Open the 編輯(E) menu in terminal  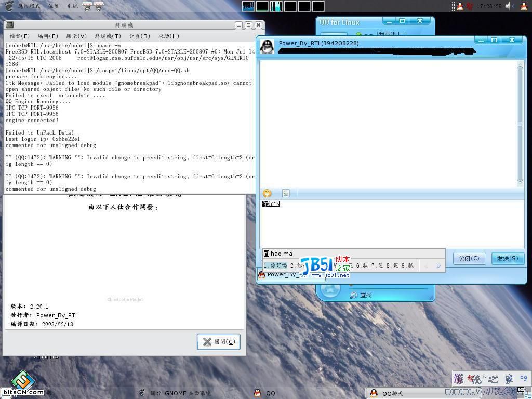tap(47, 36)
